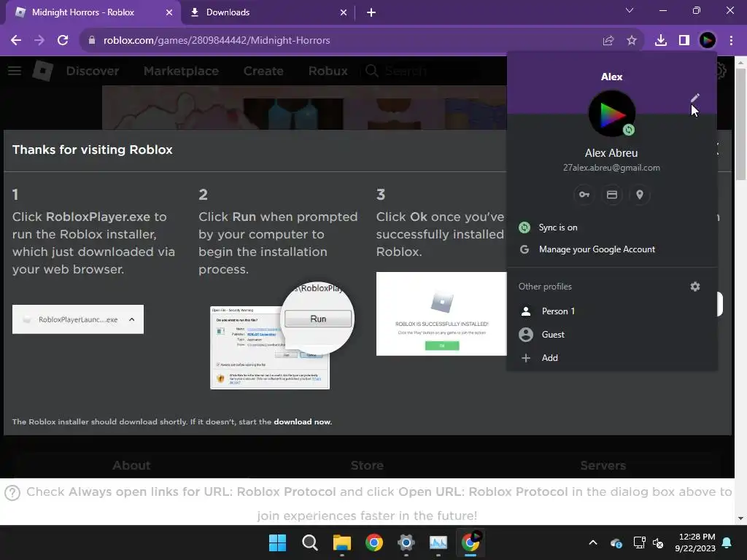Select the About tab
Screen dimensions: 747x560
[x=131, y=465]
